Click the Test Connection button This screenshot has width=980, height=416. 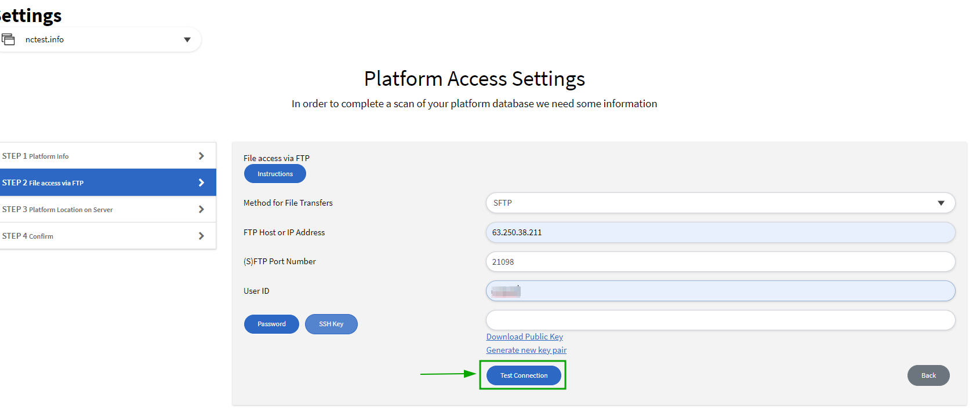[523, 375]
